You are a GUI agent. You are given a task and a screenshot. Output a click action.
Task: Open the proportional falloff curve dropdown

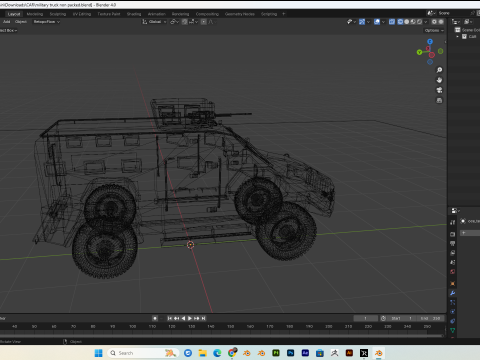coord(212,22)
